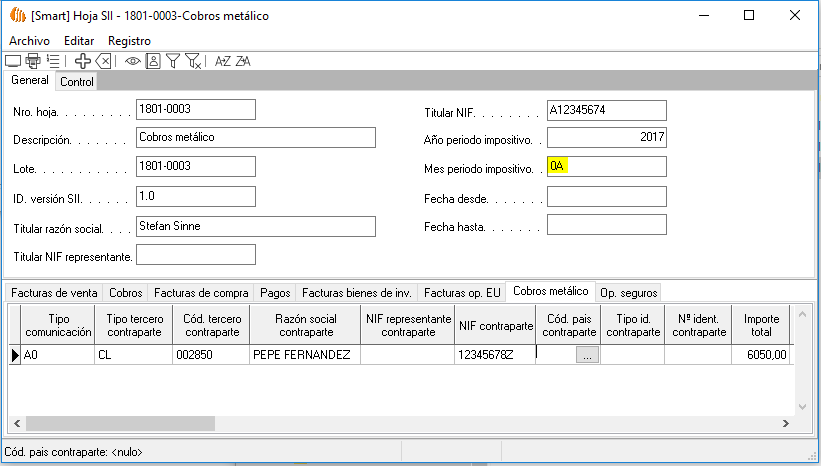Add a new record with plus icon

coord(83,61)
